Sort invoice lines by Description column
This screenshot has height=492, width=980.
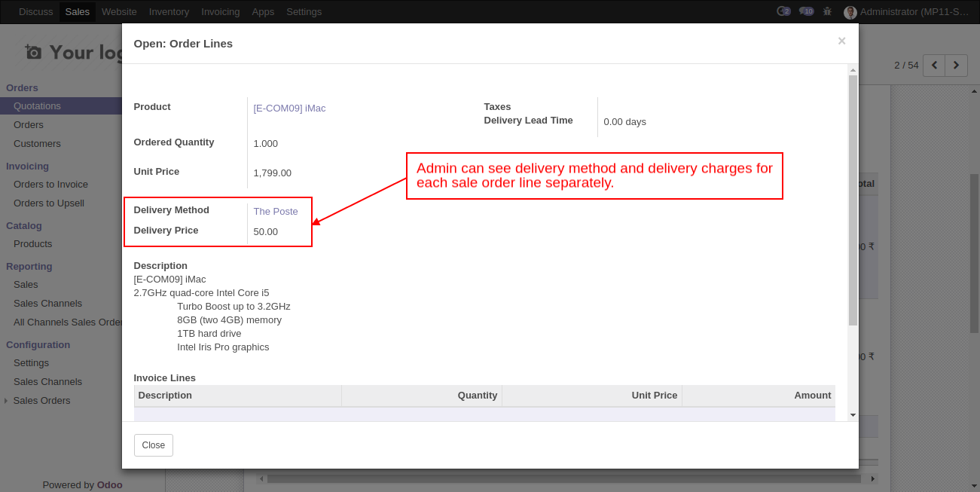pyautogui.click(x=238, y=396)
